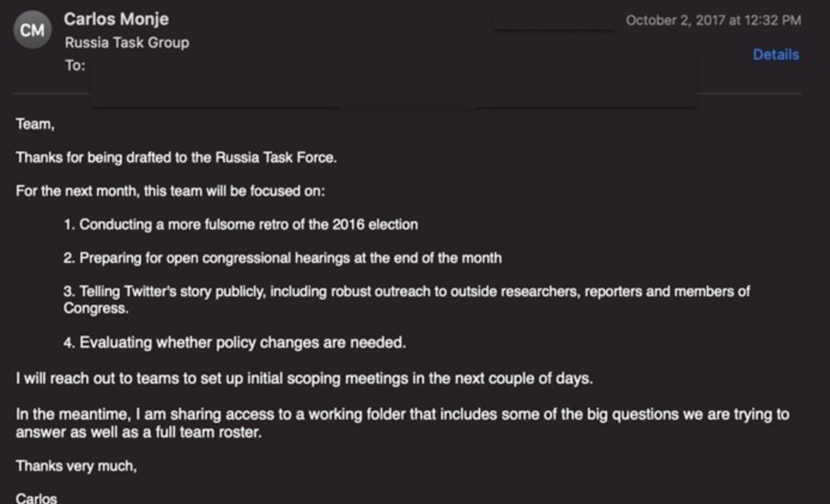The height and width of the screenshot is (504, 830).
Task: Click the redacted recipients bar after To:
Action: [x=393, y=82]
